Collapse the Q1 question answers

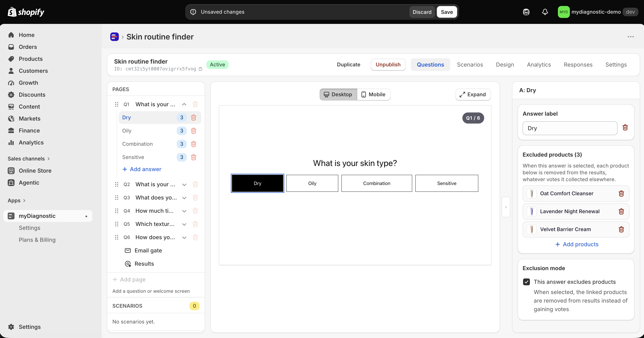pyautogui.click(x=184, y=104)
